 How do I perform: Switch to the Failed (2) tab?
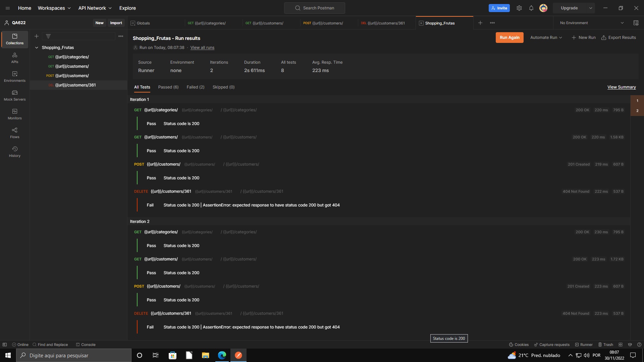pos(196,87)
